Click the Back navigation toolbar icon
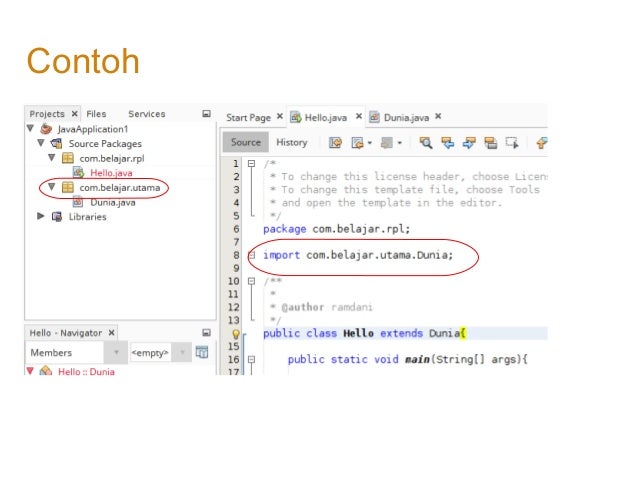 pos(357,143)
